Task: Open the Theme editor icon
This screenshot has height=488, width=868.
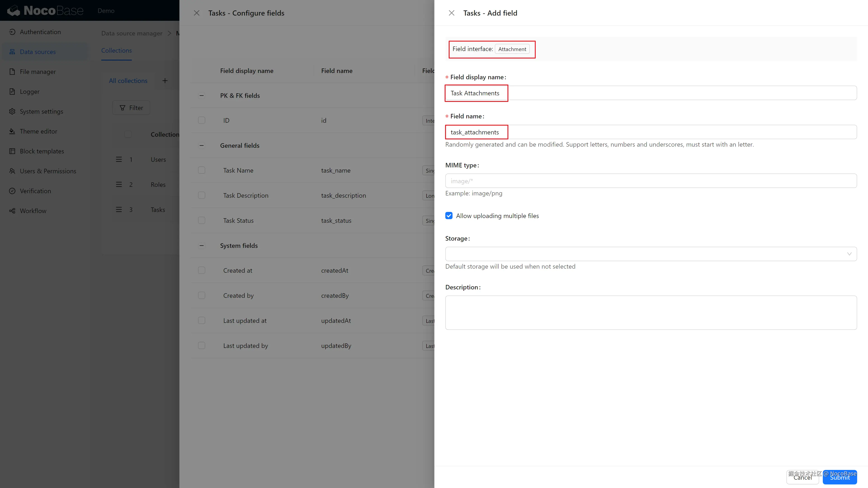Action: (12, 131)
